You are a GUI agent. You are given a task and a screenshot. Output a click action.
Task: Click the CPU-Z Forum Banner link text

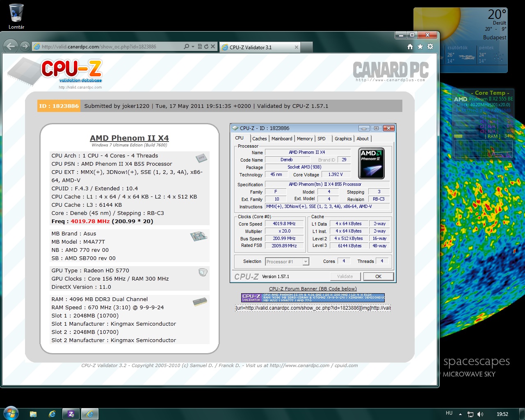pyautogui.click(x=313, y=289)
